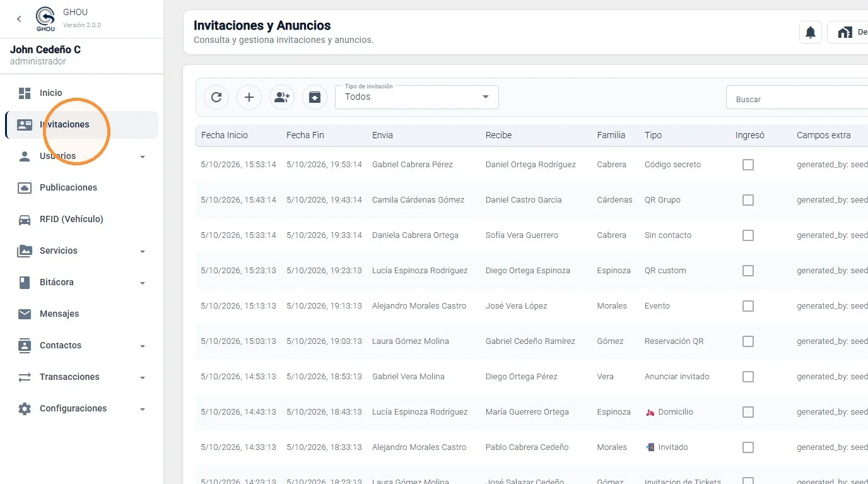Screen dimensions: 868x484
Task: Check Ingresó for QR Grupo row
Action: pos(748,200)
